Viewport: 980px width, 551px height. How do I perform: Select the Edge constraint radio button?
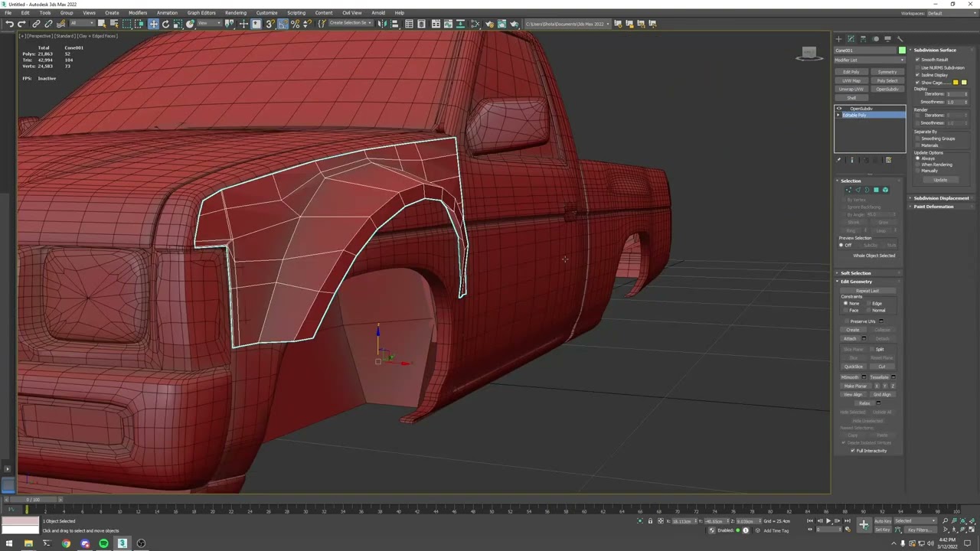pos(868,304)
